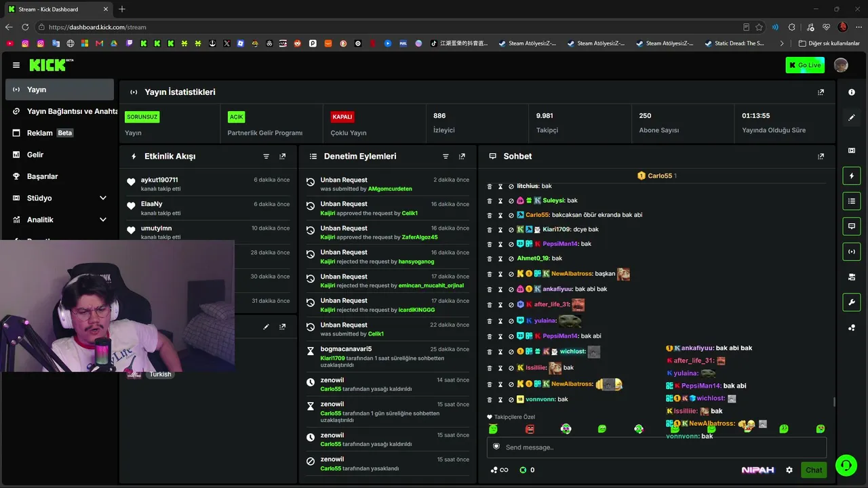
Task: Click the three-dots icon at the bottom of the right sidebar
Action: tap(852, 328)
